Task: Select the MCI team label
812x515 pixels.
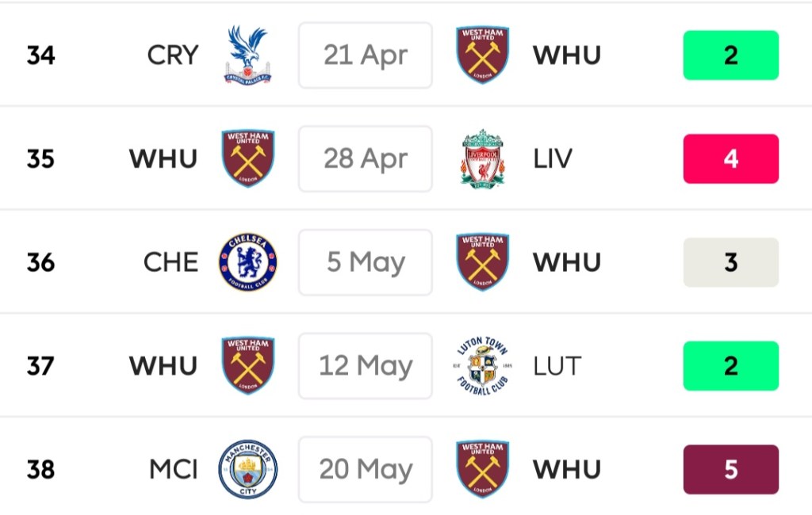Action: [x=174, y=470]
